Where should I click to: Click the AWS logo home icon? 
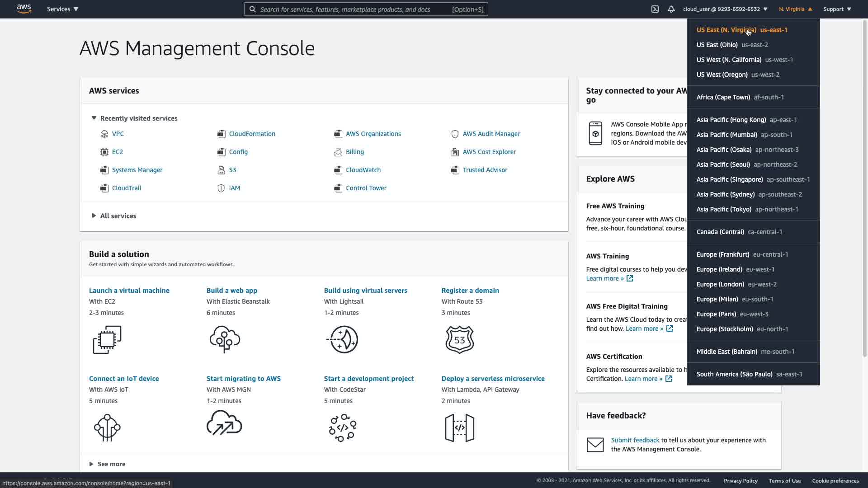click(x=24, y=9)
